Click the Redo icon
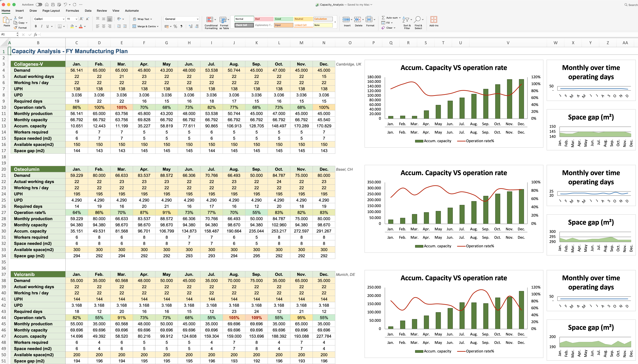 point(75,4)
